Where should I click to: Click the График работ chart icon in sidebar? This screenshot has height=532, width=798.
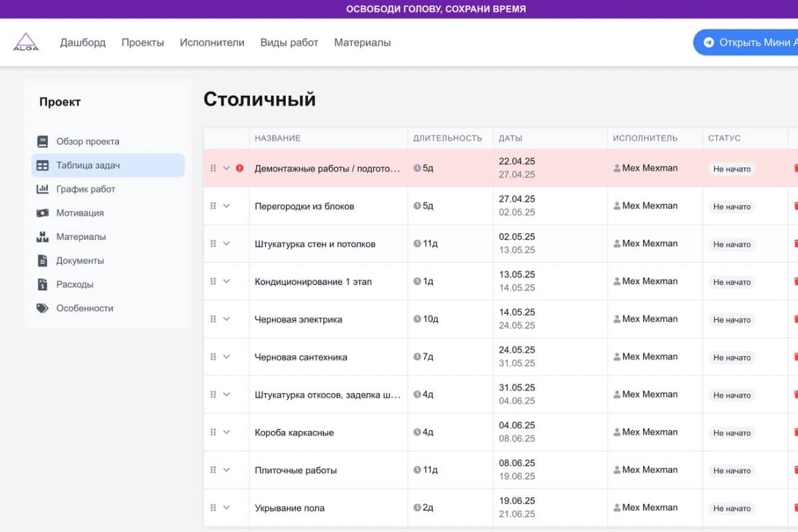tap(43, 189)
